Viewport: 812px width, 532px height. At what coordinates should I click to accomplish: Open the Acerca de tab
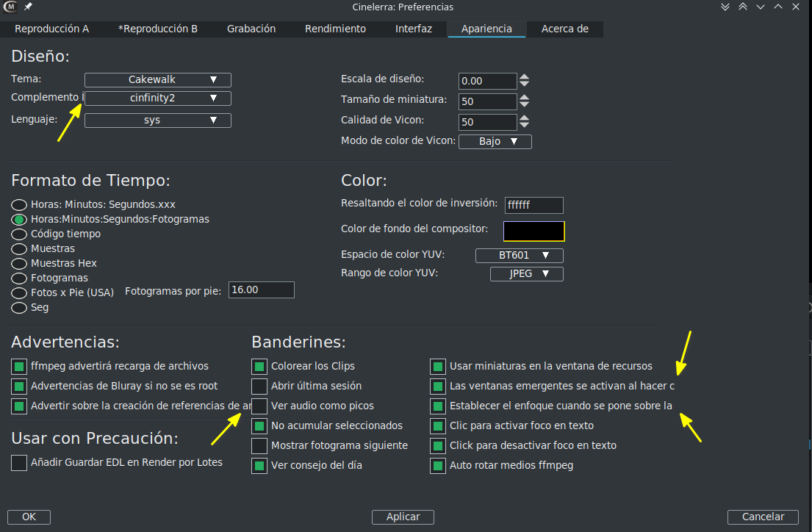[564, 29]
